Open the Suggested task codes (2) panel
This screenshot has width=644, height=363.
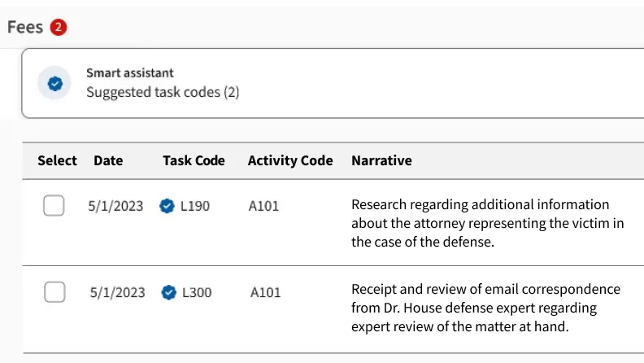[x=163, y=92]
